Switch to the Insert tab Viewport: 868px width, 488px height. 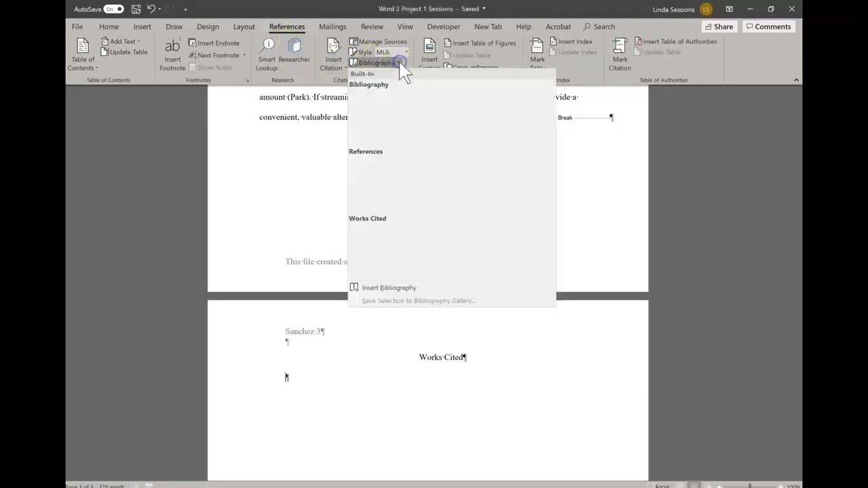(142, 26)
